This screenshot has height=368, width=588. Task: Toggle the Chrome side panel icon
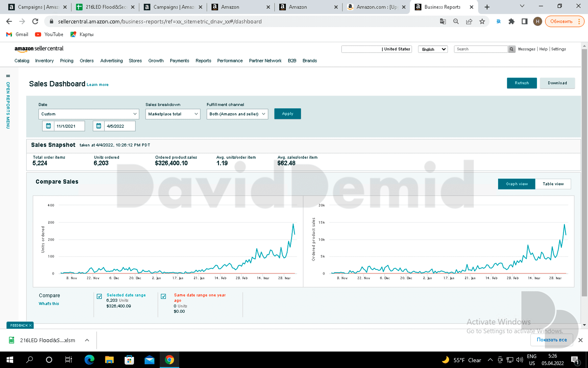[525, 21]
